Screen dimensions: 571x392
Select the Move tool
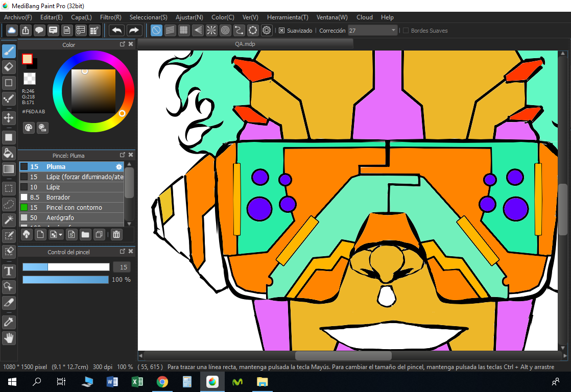click(x=9, y=117)
